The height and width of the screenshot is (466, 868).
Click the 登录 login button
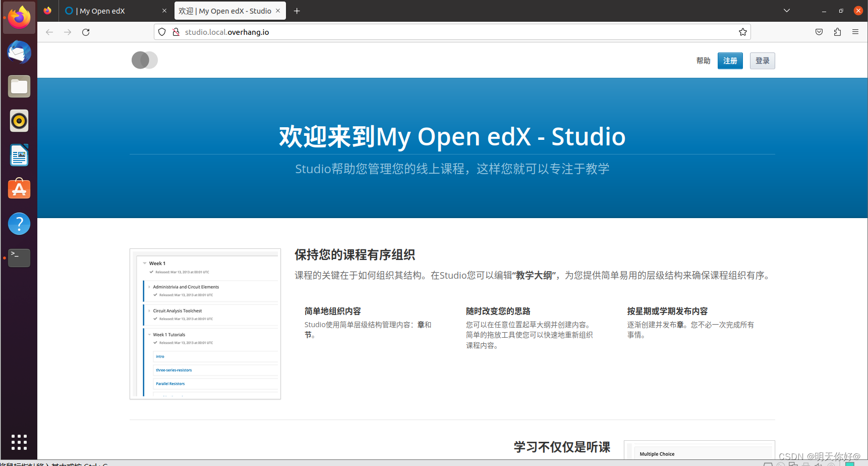pyautogui.click(x=762, y=61)
